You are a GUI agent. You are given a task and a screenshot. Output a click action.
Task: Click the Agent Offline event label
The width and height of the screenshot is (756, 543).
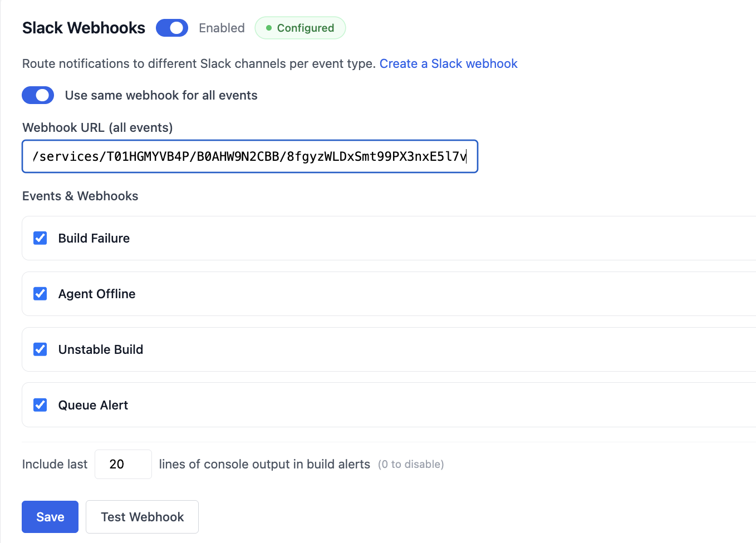coord(97,294)
